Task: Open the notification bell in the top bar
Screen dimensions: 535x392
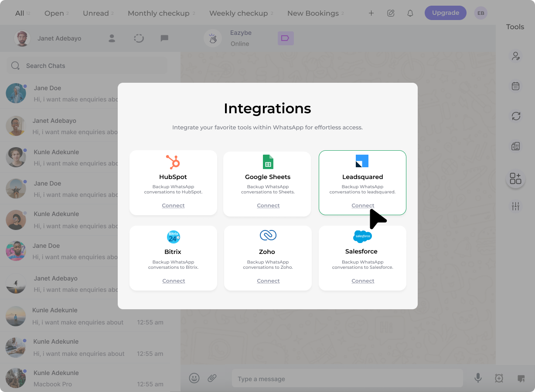Action: click(410, 13)
